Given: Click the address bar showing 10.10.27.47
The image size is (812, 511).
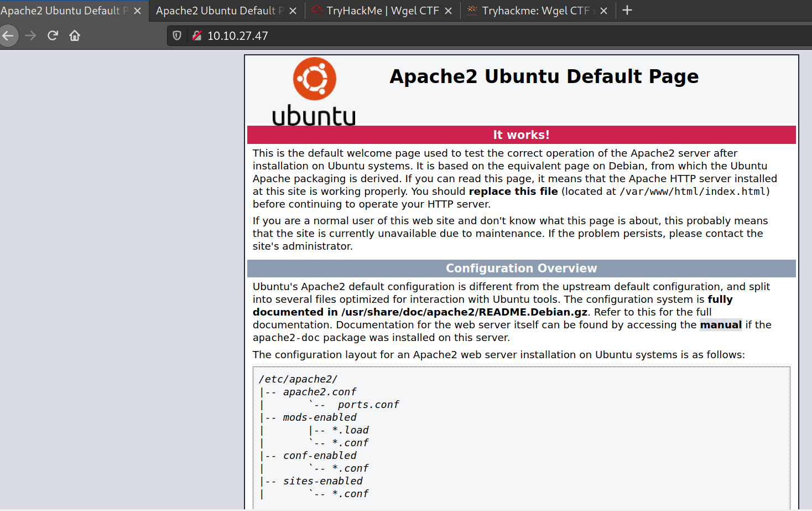Looking at the screenshot, I should tap(443, 36).
